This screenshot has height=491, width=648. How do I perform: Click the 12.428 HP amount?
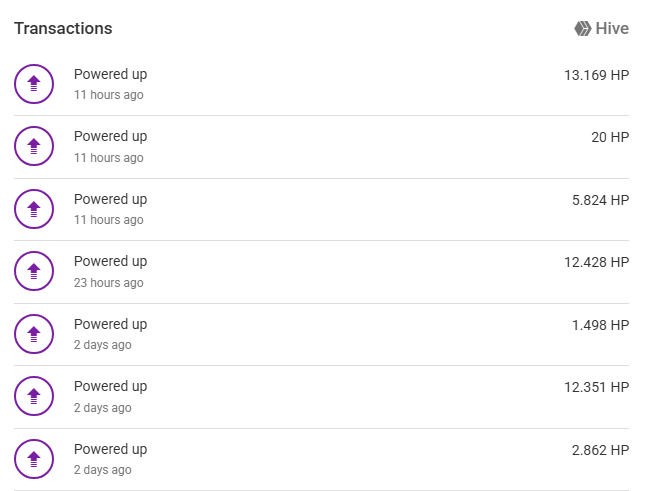(x=597, y=262)
